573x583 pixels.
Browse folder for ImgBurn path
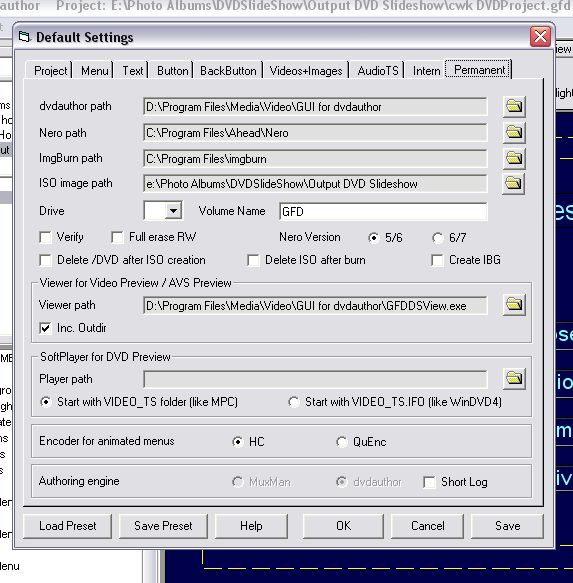pos(514,158)
